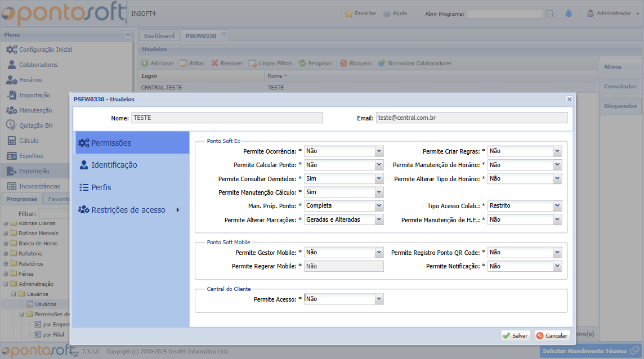
Task: Open the Permite Ocorrência dropdown
Action: (379, 151)
